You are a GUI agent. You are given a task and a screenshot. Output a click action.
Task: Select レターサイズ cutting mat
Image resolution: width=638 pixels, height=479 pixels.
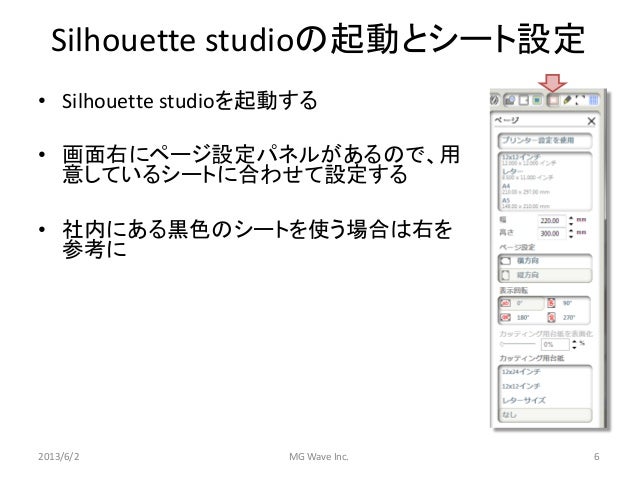(545, 400)
